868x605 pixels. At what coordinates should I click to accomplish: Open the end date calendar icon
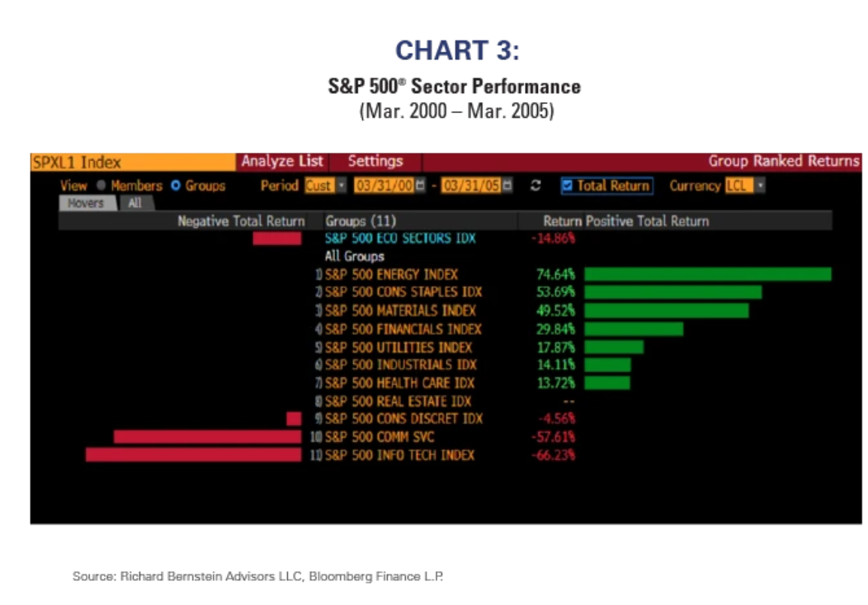(x=507, y=186)
